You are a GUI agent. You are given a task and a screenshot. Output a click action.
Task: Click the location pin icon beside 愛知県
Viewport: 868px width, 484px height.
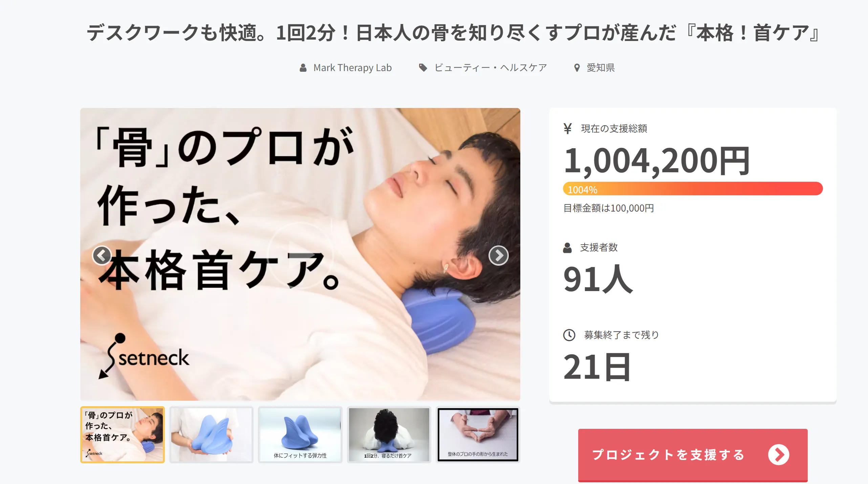coord(577,68)
